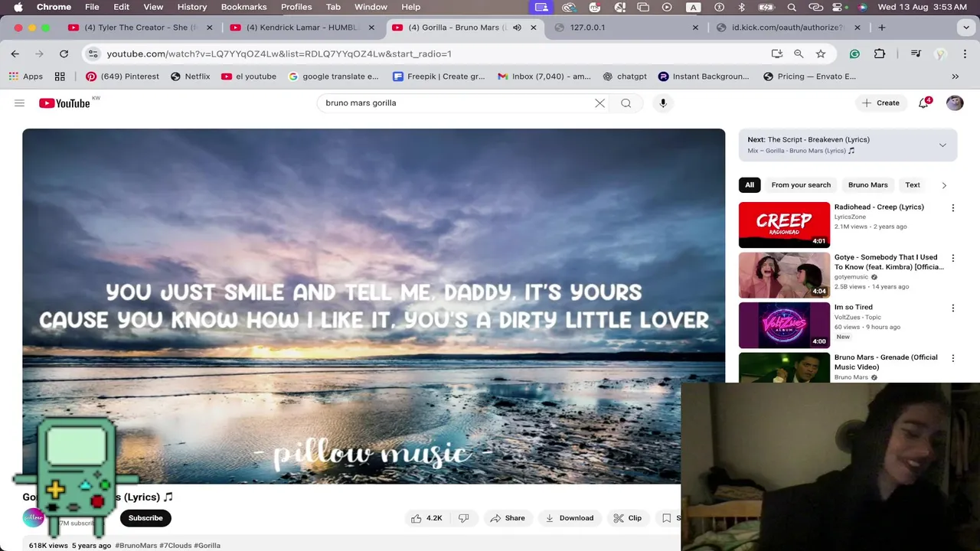Open media controls in Chrome toolbar
This screenshot has height=551, width=980.
[916, 54]
